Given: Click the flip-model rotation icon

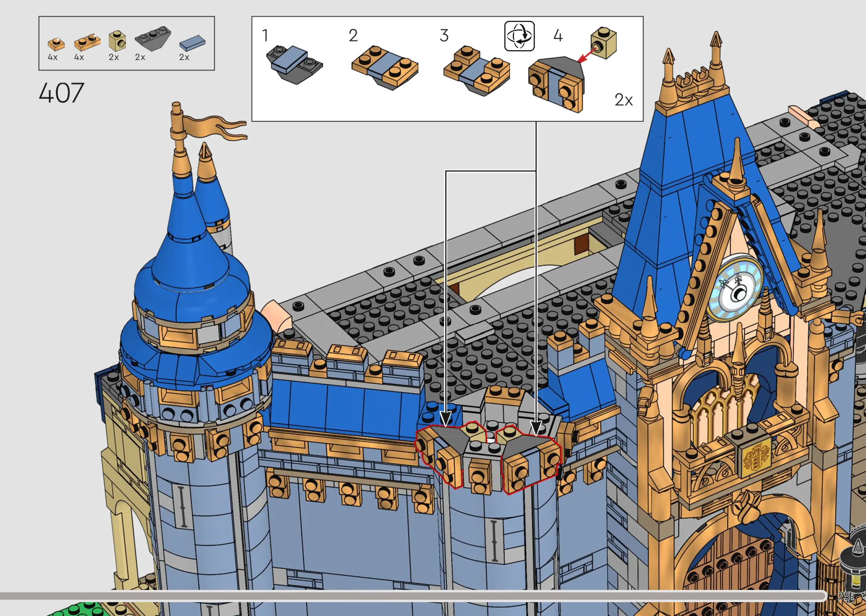Looking at the screenshot, I should coord(519,36).
